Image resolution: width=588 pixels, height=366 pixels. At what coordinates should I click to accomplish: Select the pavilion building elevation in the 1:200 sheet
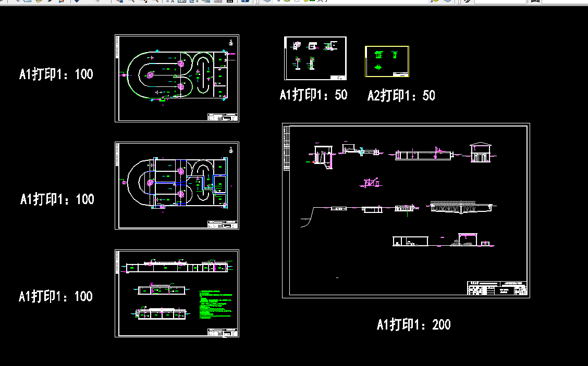point(481,152)
